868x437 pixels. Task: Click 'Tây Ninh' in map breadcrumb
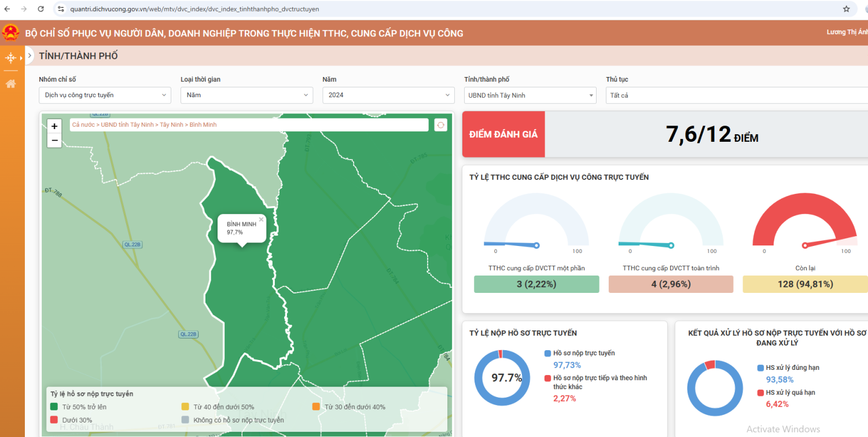pyautogui.click(x=171, y=125)
